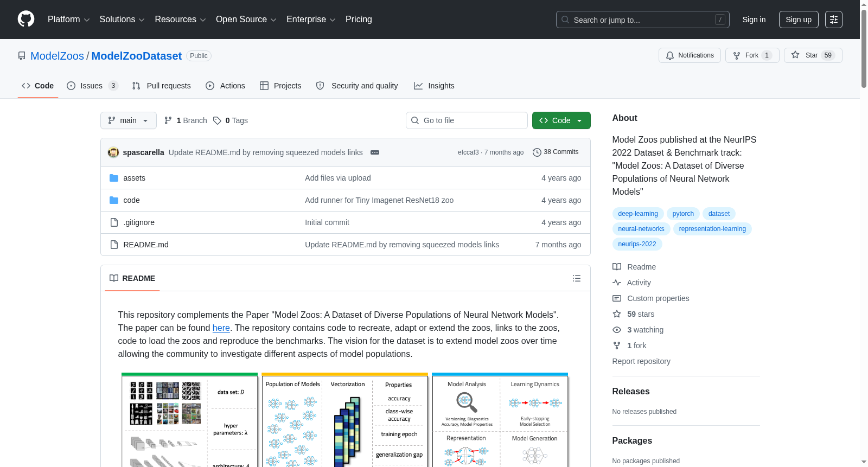This screenshot has width=868, height=467.
Task: Open the Insights tab
Action: [x=434, y=86]
